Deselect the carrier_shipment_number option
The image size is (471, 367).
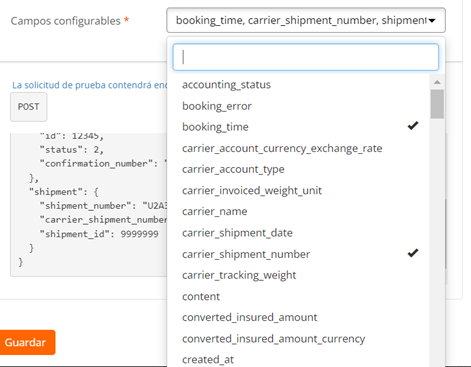(x=299, y=254)
